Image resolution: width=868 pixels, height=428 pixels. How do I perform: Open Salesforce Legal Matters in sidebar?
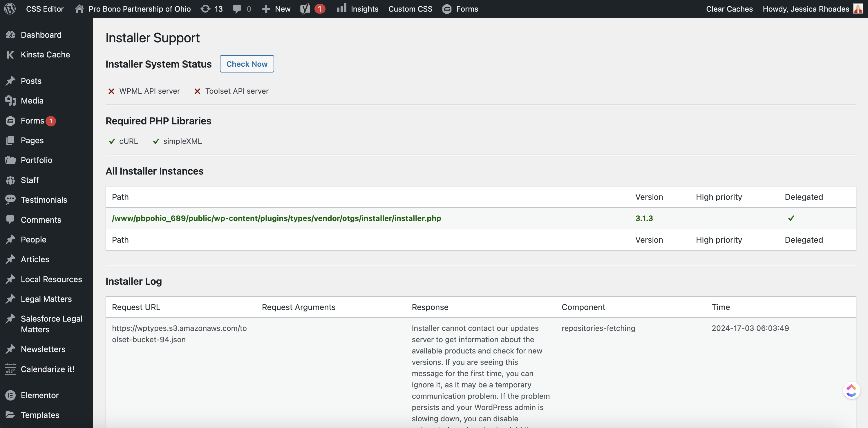click(51, 324)
